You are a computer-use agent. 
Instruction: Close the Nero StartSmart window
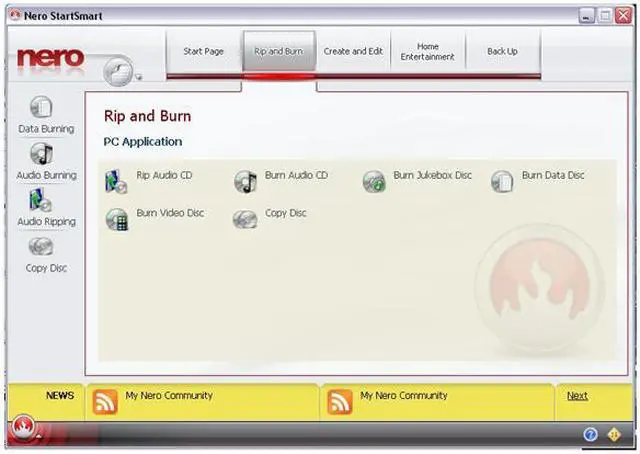point(624,16)
